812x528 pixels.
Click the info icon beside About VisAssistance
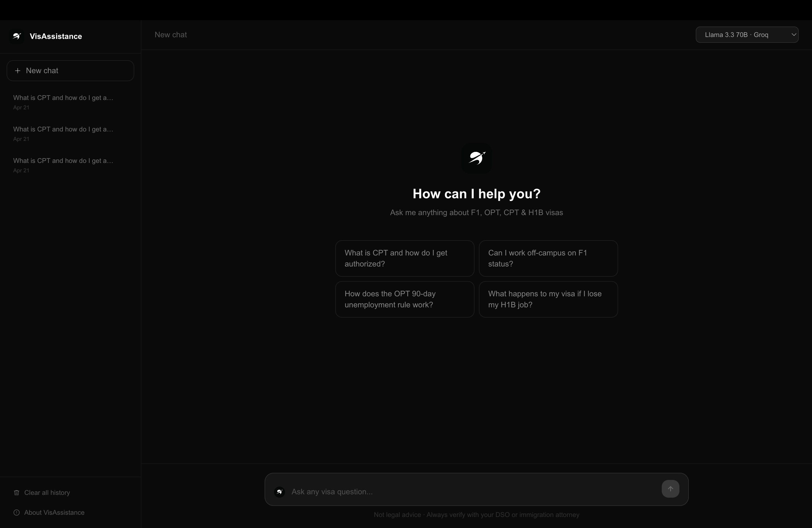click(x=16, y=512)
